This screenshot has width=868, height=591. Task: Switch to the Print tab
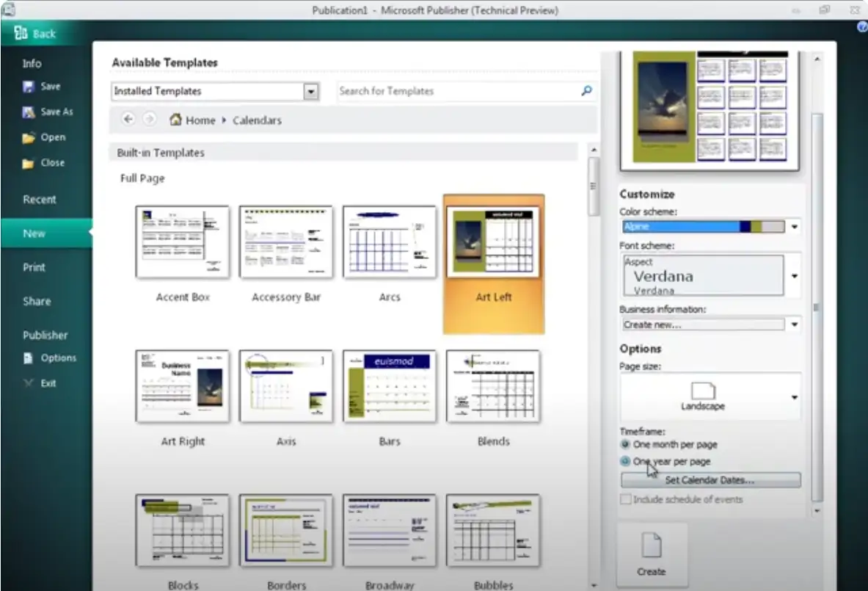point(34,267)
